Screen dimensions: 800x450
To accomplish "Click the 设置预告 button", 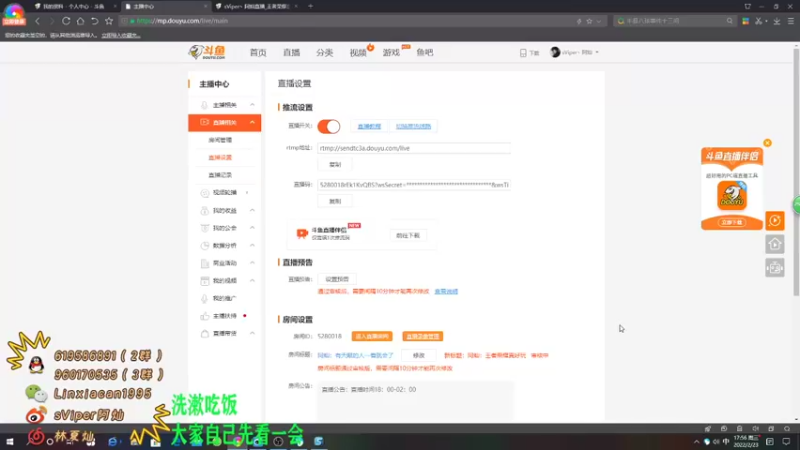I will (337, 280).
